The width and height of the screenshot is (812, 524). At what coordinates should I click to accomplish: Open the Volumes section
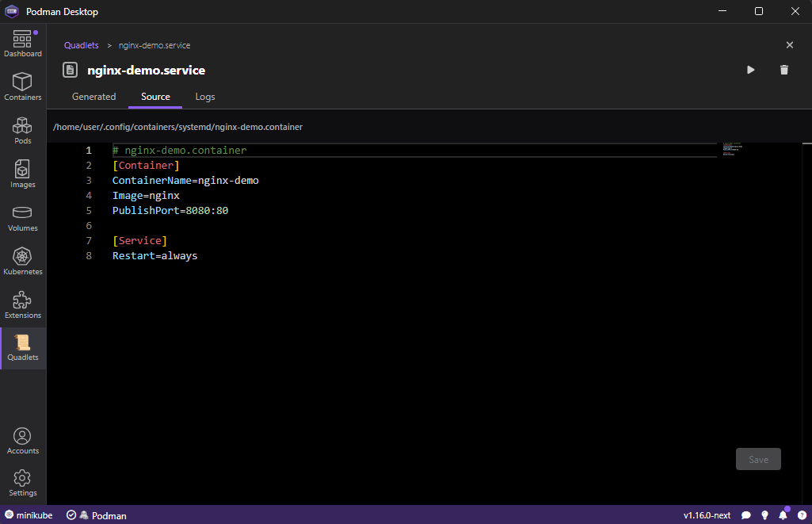click(x=22, y=218)
